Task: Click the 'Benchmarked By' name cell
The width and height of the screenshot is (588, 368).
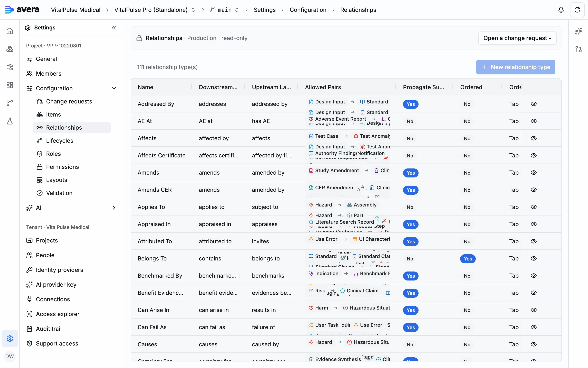Action: click(x=160, y=276)
